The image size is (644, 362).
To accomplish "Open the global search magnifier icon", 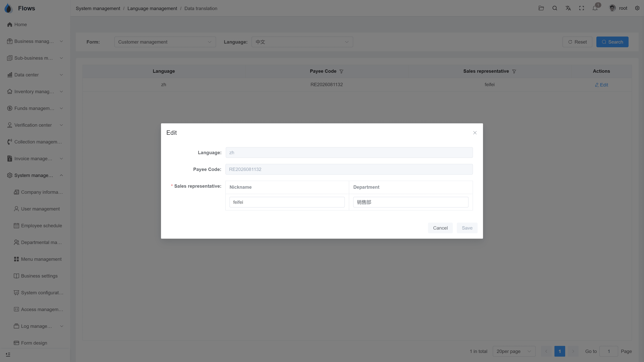I will point(555,8).
